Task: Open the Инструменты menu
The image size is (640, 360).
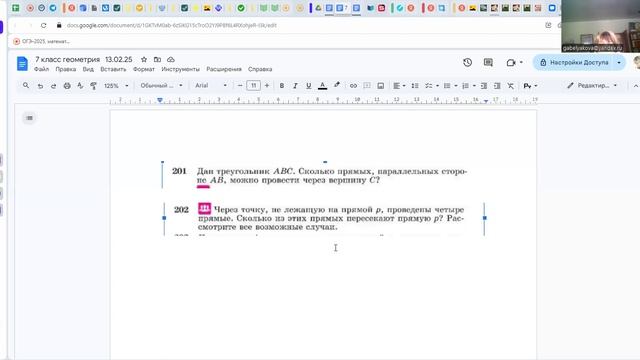Action: tap(180, 69)
